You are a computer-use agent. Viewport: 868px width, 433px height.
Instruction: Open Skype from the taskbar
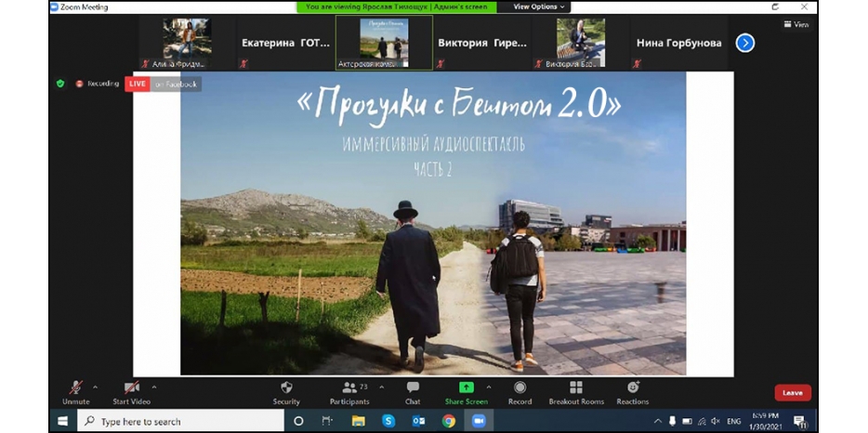tap(388, 421)
